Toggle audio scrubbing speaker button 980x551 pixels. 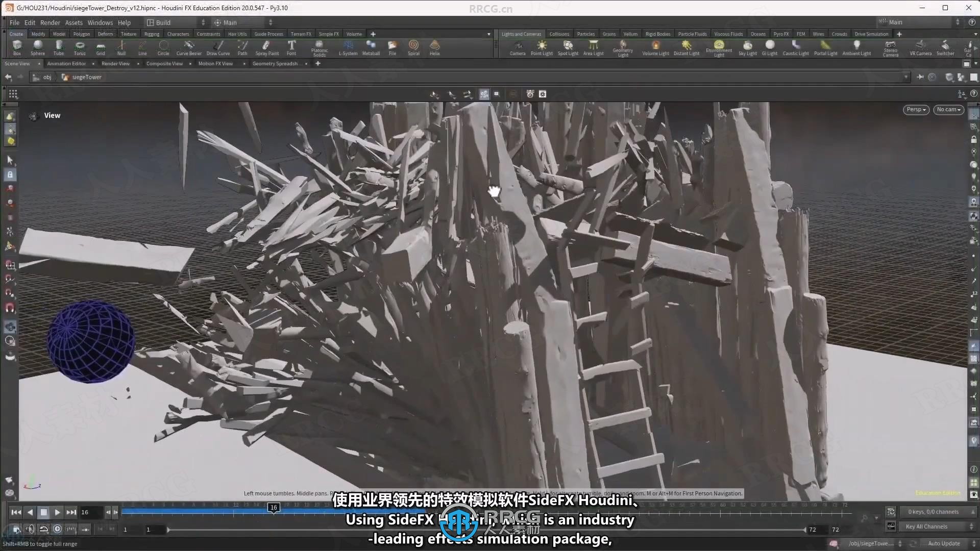click(x=30, y=529)
